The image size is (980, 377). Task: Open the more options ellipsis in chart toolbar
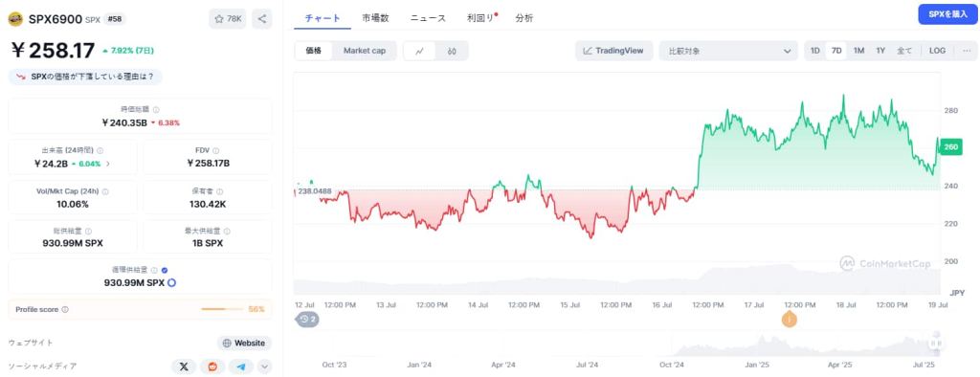(966, 51)
